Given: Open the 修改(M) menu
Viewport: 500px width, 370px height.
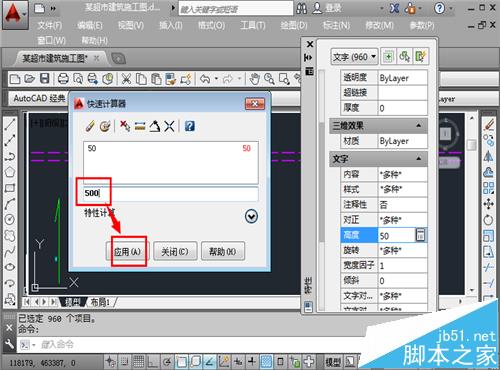Looking at the screenshot, I should click(380, 26).
